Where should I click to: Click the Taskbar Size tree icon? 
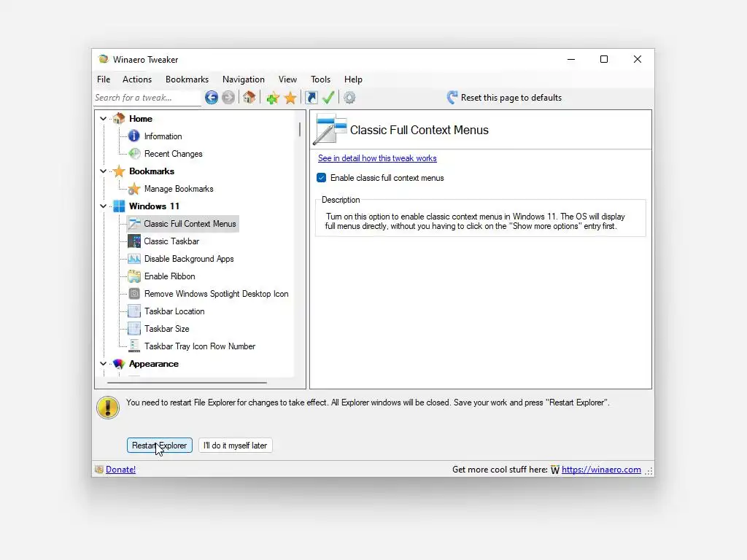click(134, 329)
